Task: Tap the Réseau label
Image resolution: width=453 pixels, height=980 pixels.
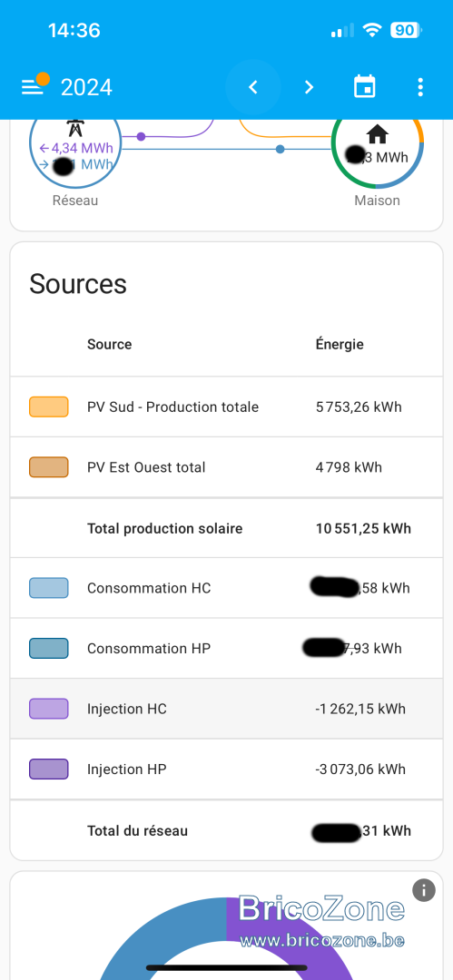Action: [75, 201]
